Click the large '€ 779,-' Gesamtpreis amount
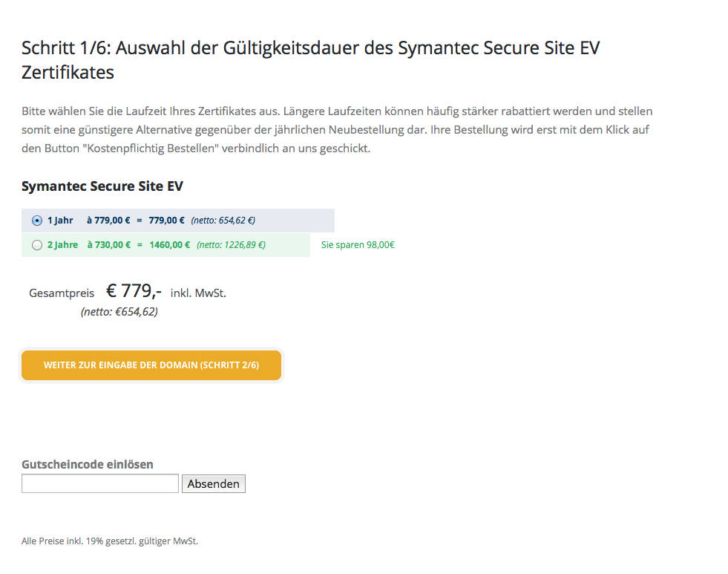Viewport: 728px width, 574px height. click(x=134, y=291)
